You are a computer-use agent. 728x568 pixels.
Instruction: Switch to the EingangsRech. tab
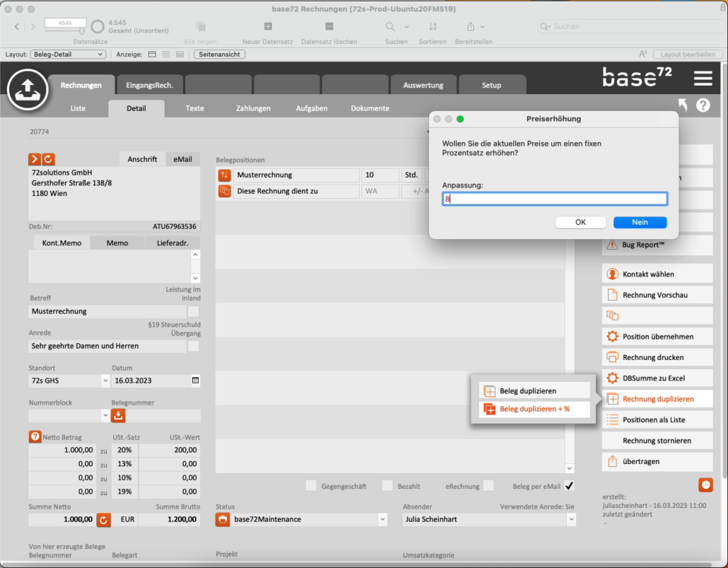[x=150, y=85]
